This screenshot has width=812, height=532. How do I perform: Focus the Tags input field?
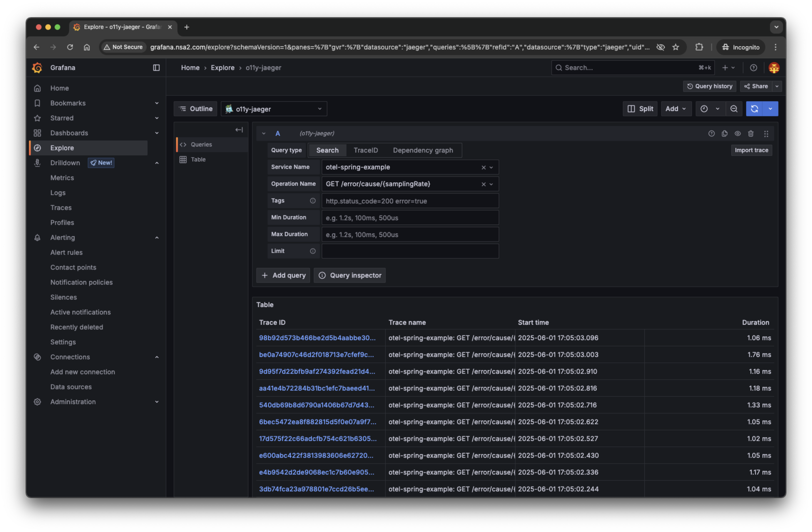click(x=410, y=201)
